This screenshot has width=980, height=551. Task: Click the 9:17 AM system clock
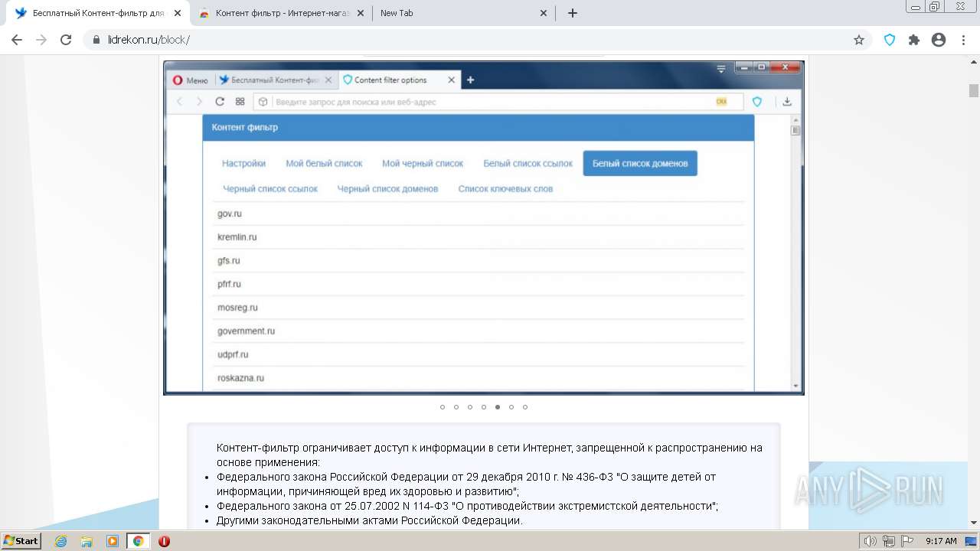[x=941, y=541]
